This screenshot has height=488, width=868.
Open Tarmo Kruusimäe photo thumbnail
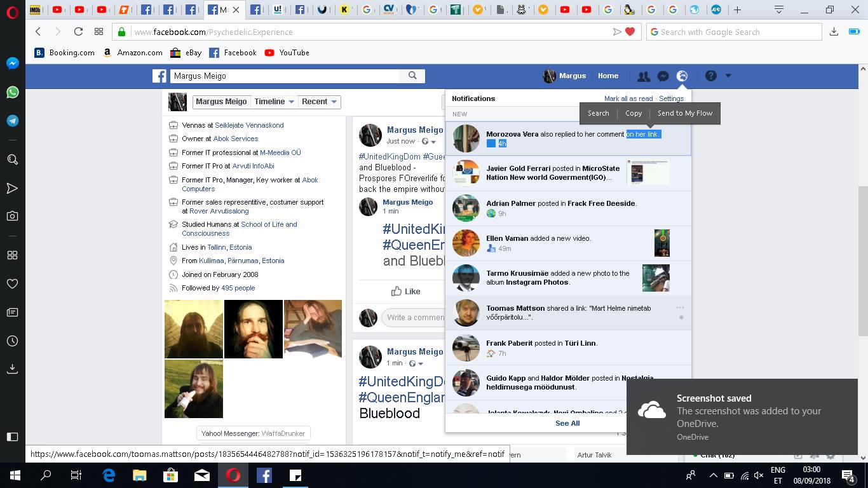pyautogui.click(x=656, y=278)
